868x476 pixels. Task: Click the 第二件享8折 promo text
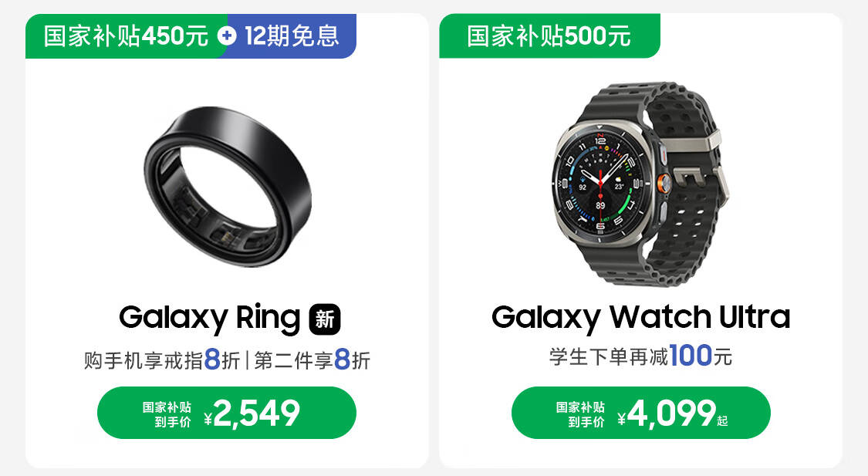[x=312, y=360]
